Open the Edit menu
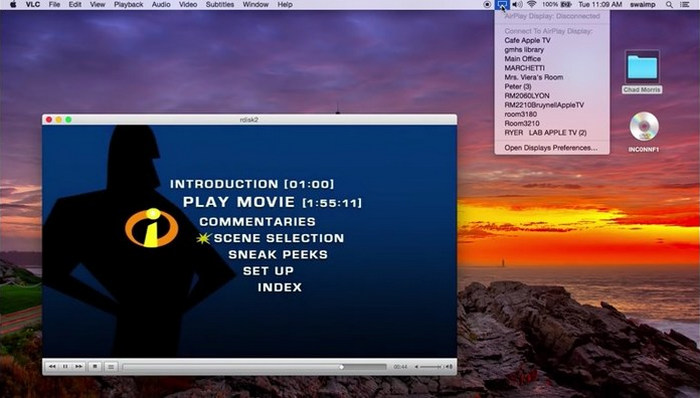The width and height of the screenshot is (700, 398). pyautogui.click(x=75, y=4)
